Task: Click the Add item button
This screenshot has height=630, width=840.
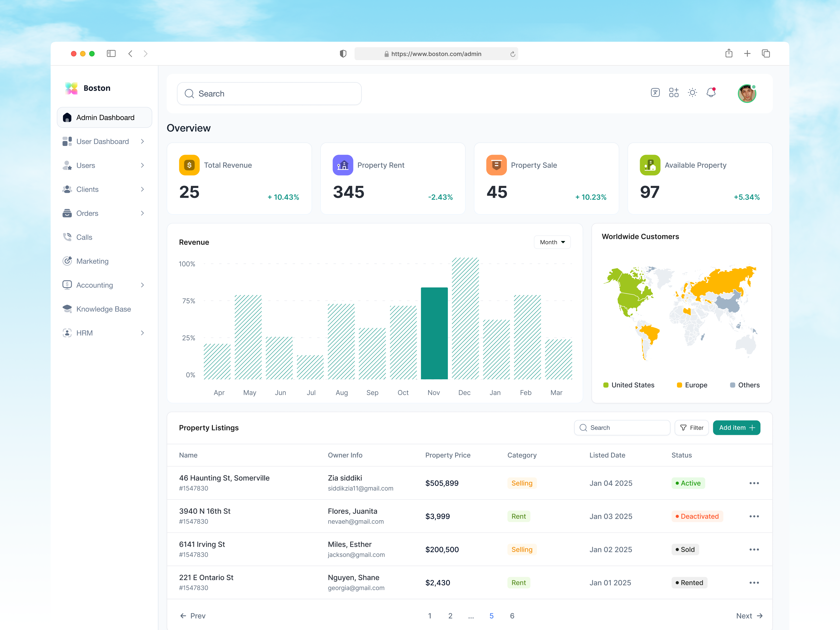Action: [736, 428]
